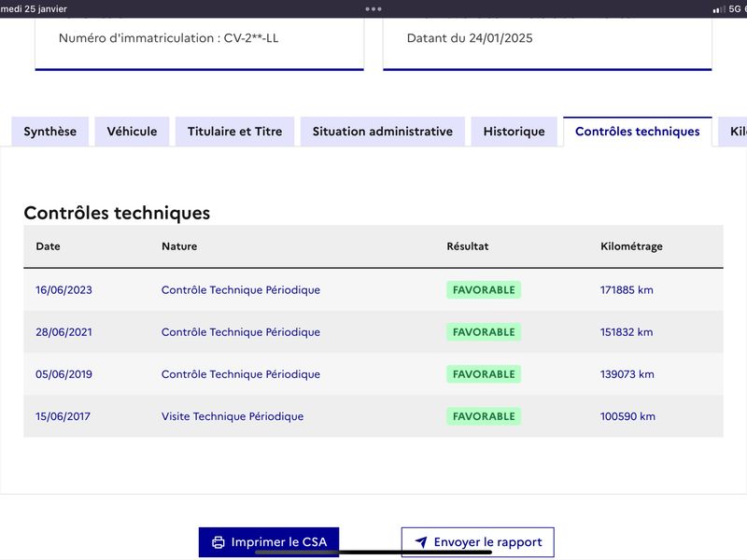Screen dimensions: 747x560
Task: Click the 171885 km mileage value
Action: tap(627, 290)
